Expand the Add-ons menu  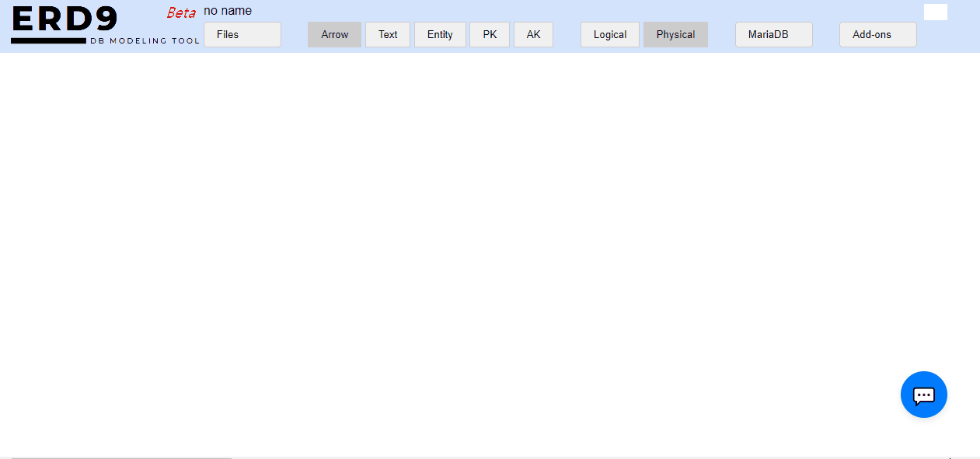point(877,35)
